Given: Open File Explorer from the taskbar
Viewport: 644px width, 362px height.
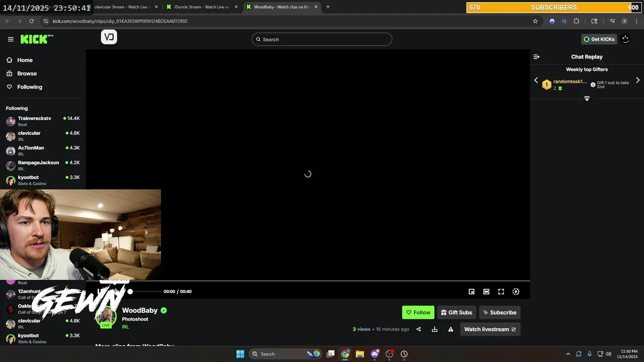Looking at the screenshot, I should [360, 354].
